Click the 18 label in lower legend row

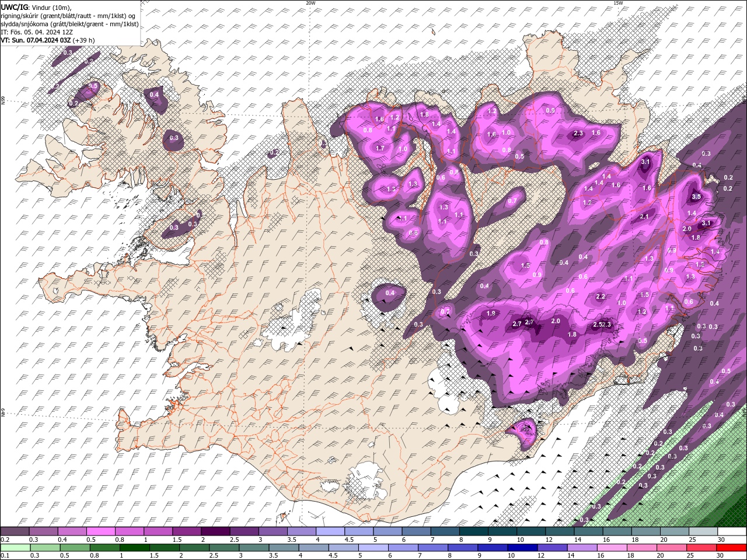pyautogui.click(x=630, y=555)
